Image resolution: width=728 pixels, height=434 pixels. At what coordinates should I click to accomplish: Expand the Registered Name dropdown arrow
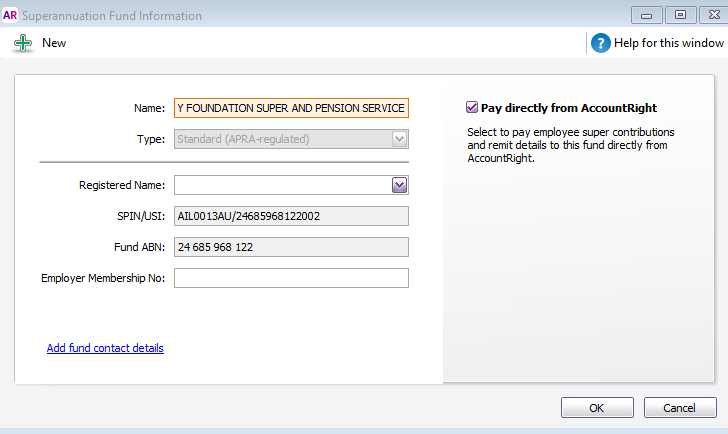pos(399,185)
